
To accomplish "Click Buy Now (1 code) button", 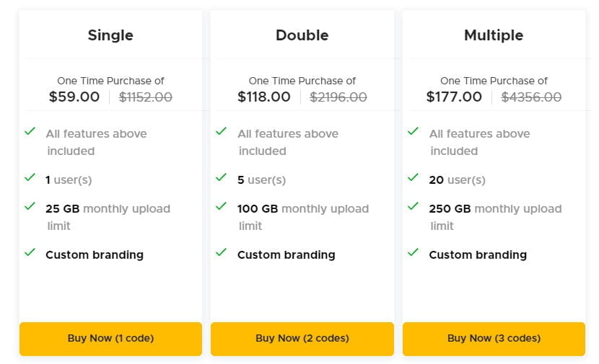I will (110, 338).
